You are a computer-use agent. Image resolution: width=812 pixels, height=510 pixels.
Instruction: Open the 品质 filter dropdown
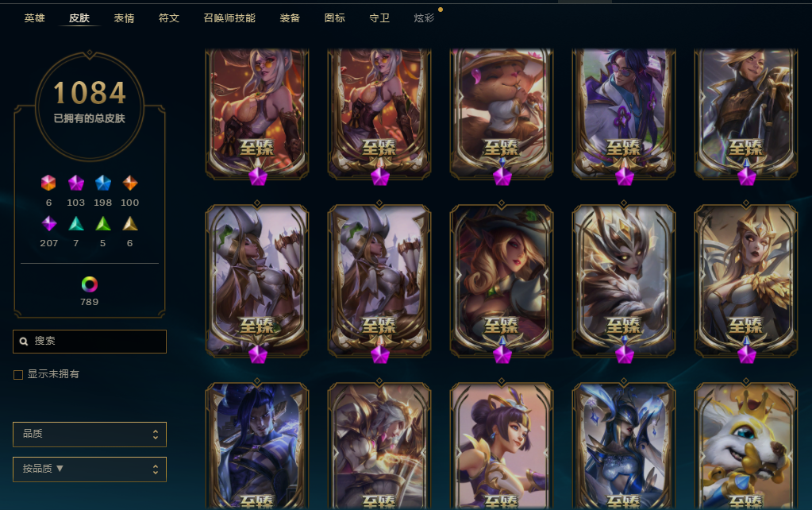[x=90, y=435]
